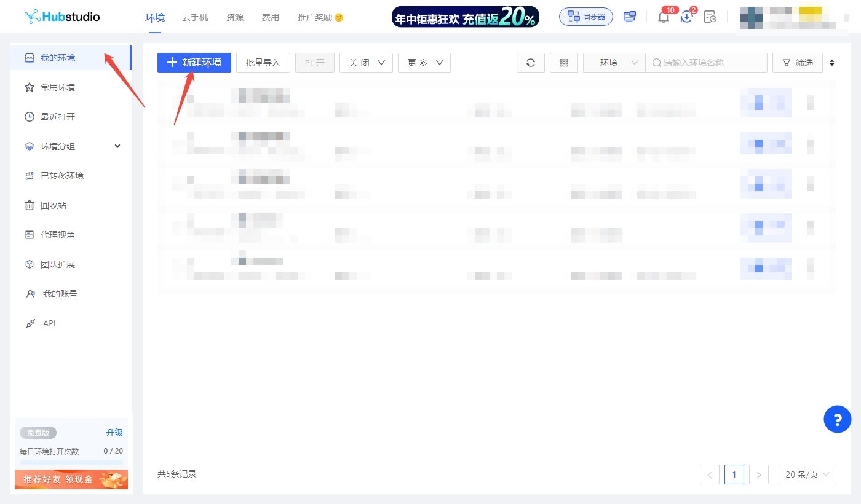Expand the 环境分组 group section

point(117,146)
